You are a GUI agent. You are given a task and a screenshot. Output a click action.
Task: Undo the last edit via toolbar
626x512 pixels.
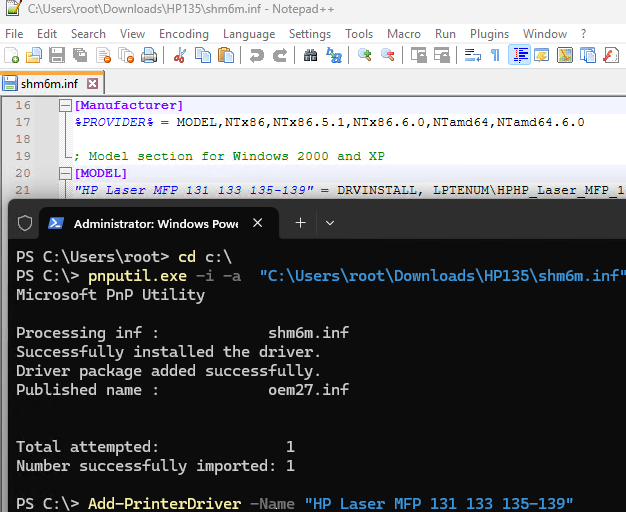click(256, 56)
